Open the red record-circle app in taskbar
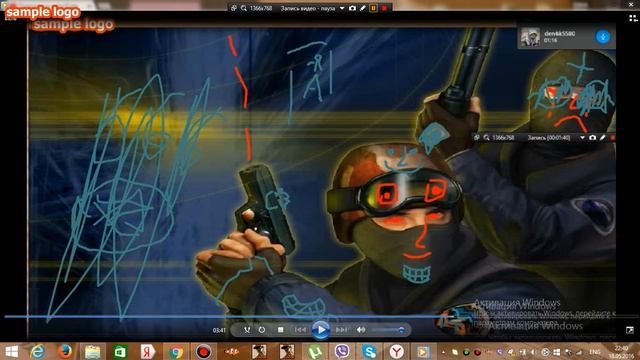This screenshot has height=360, width=640. coord(203,351)
